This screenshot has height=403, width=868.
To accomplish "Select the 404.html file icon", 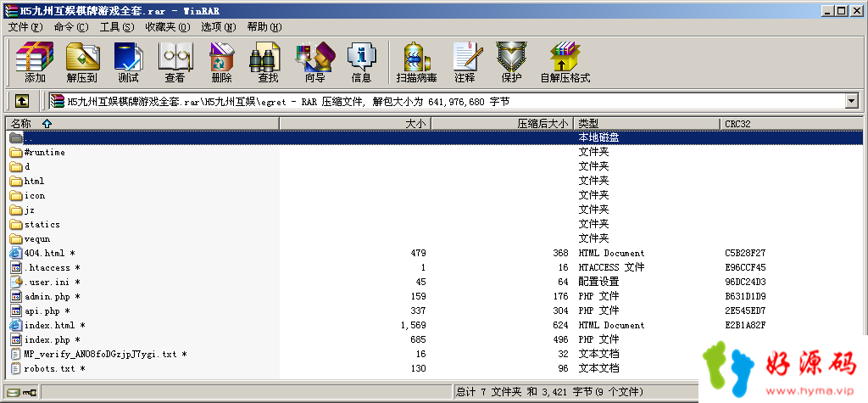I will coord(15,253).
